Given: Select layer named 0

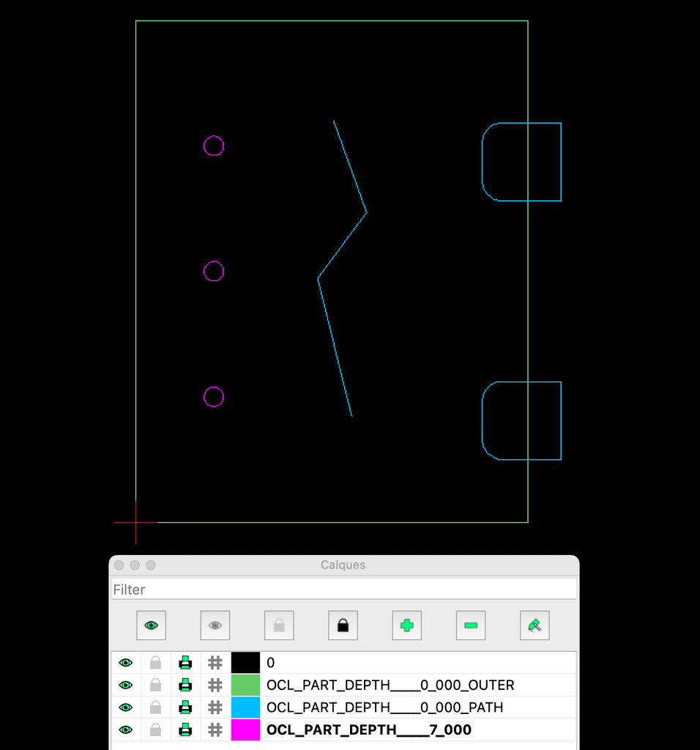Looking at the screenshot, I should pos(271,662).
